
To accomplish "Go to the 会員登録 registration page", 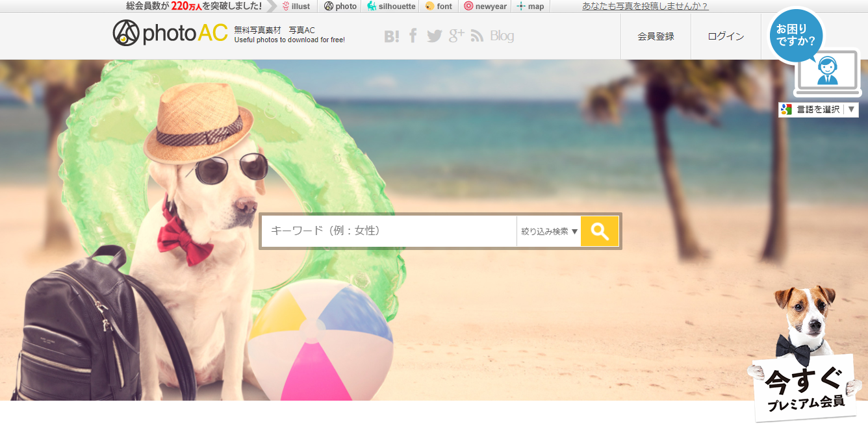I will [656, 36].
